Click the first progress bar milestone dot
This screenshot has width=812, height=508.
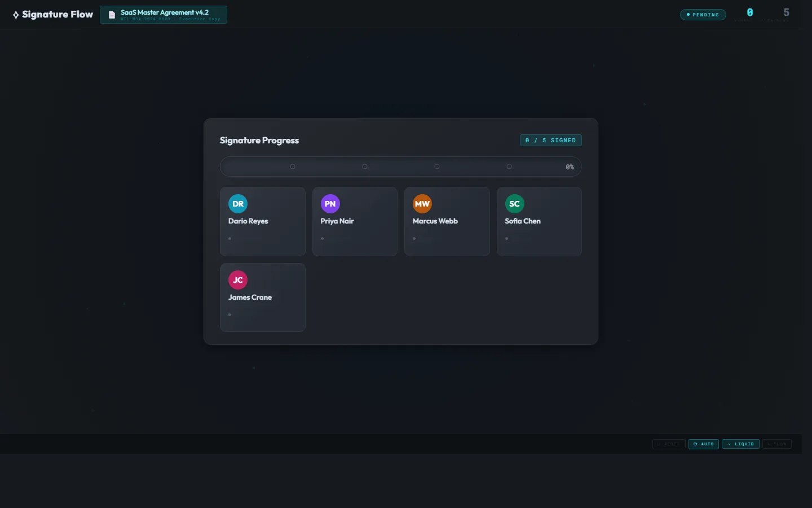point(293,167)
